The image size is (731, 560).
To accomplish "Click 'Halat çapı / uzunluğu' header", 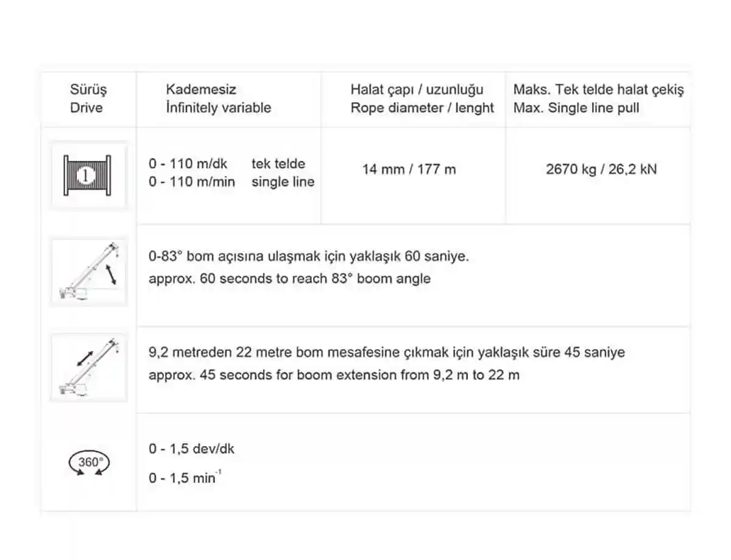I will click(x=417, y=90).
